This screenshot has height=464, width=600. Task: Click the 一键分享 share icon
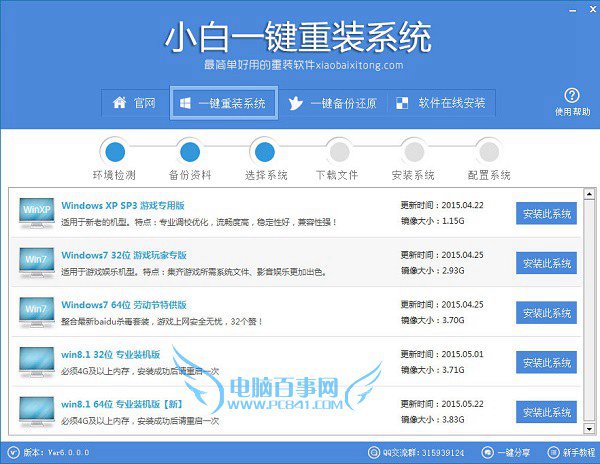coord(488,452)
